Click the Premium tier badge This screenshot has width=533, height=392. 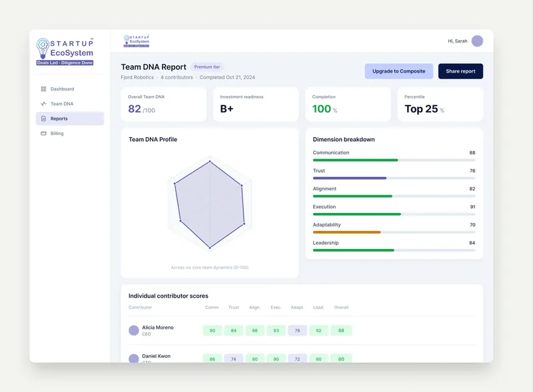pos(207,67)
